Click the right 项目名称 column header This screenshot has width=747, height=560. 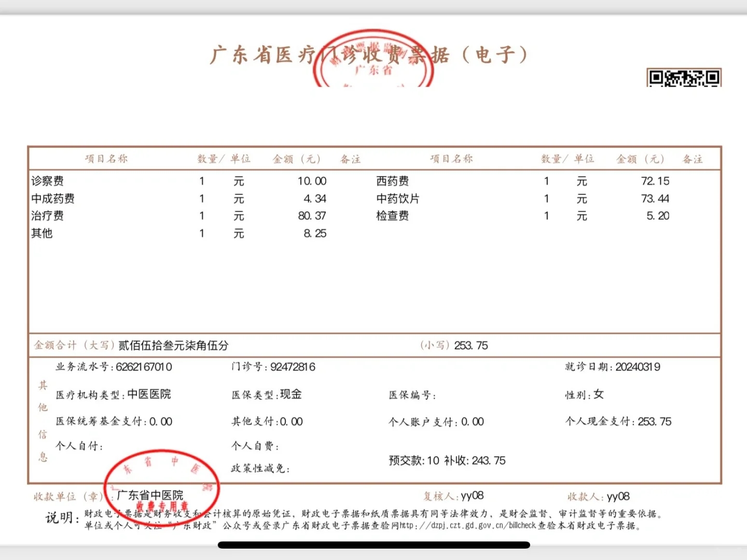(x=451, y=159)
